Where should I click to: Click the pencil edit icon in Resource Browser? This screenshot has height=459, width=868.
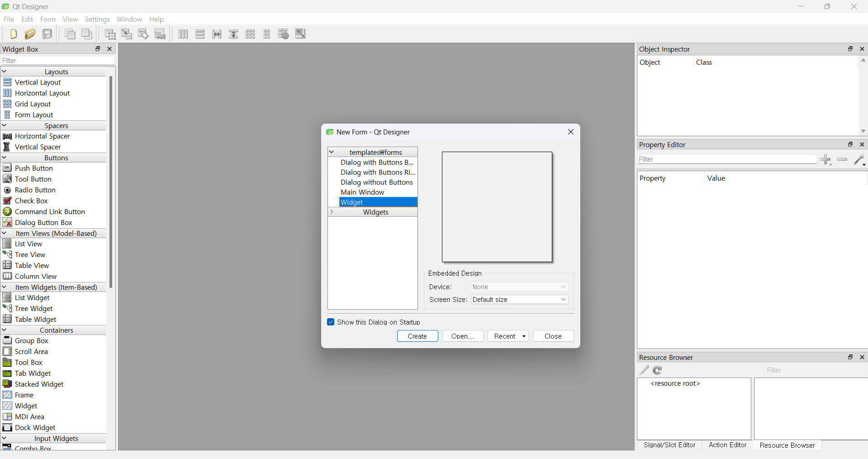tap(644, 370)
